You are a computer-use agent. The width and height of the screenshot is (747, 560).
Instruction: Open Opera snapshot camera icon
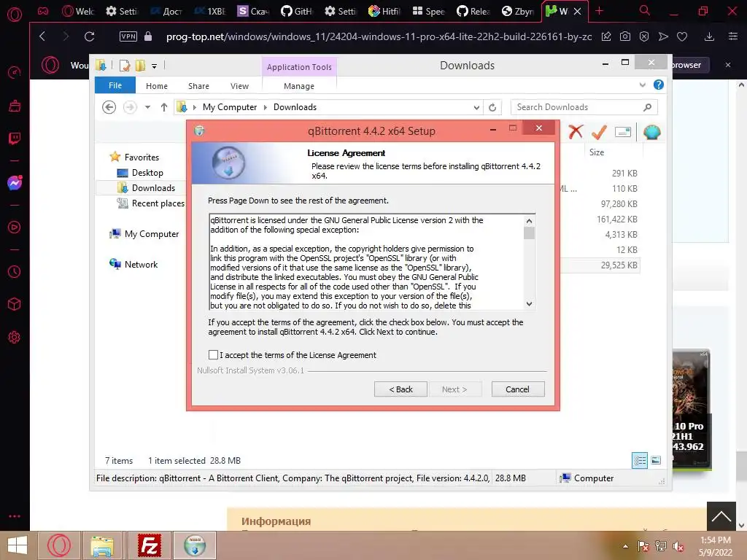[x=625, y=36]
